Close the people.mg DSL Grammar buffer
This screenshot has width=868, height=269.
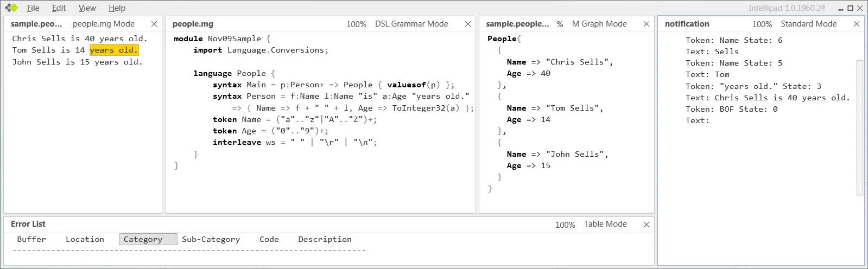click(468, 24)
